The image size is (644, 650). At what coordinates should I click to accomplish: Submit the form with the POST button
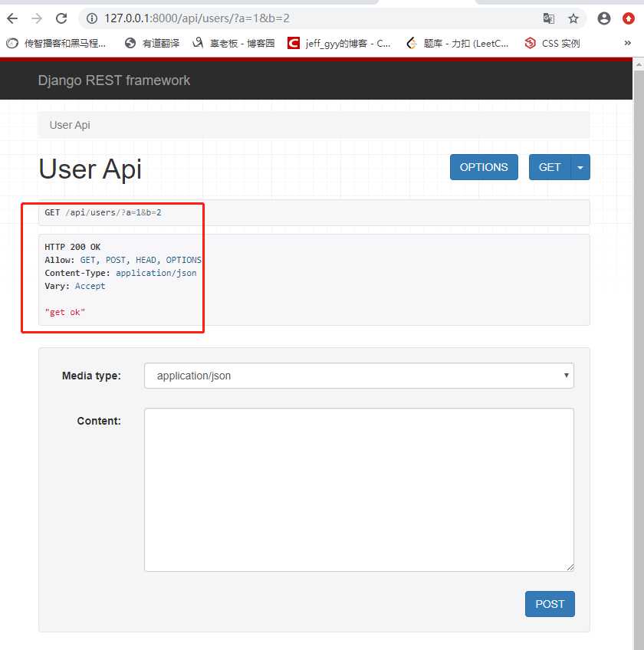[x=550, y=603]
